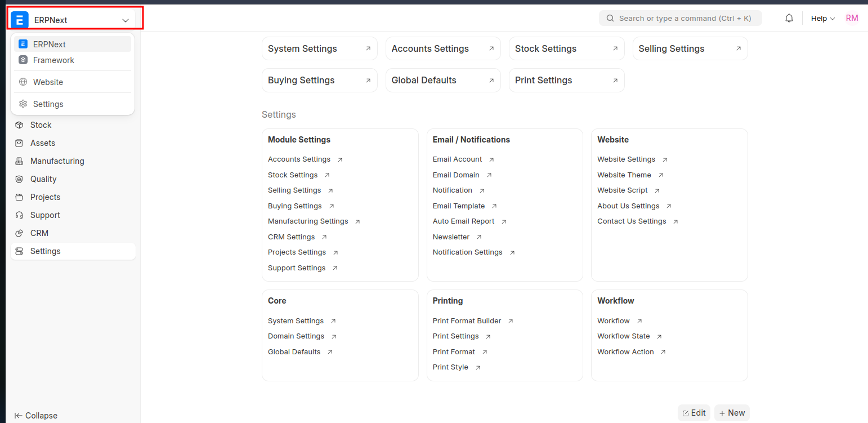Click the Manufacturing building icon in sidebar
This screenshot has height=423, width=868.
[x=19, y=161]
